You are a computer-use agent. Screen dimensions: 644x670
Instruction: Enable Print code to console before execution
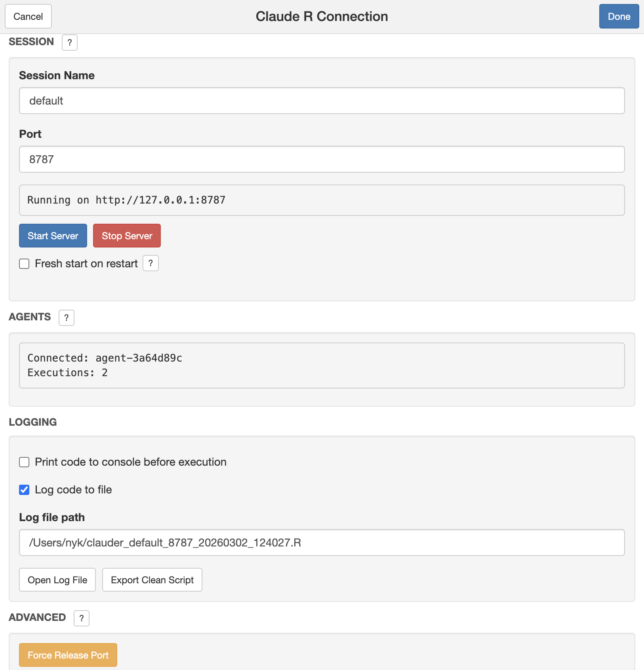pyautogui.click(x=24, y=462)
